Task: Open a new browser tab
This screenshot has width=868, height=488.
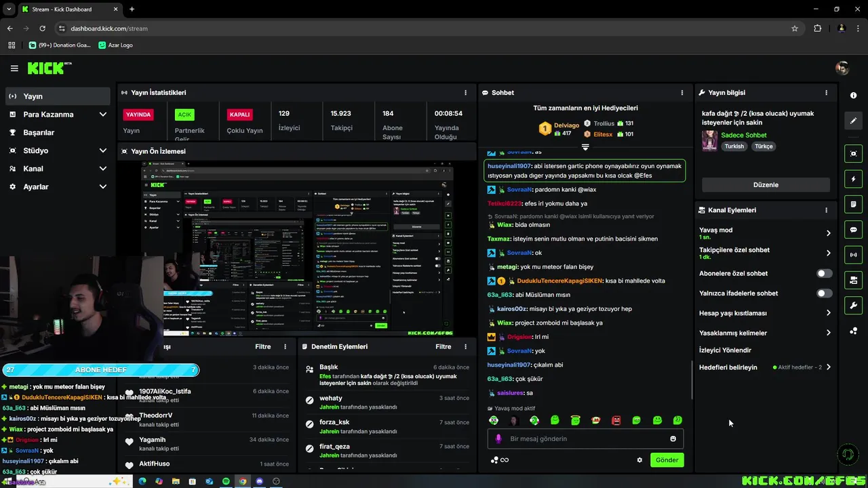Action: pos(132,9)
